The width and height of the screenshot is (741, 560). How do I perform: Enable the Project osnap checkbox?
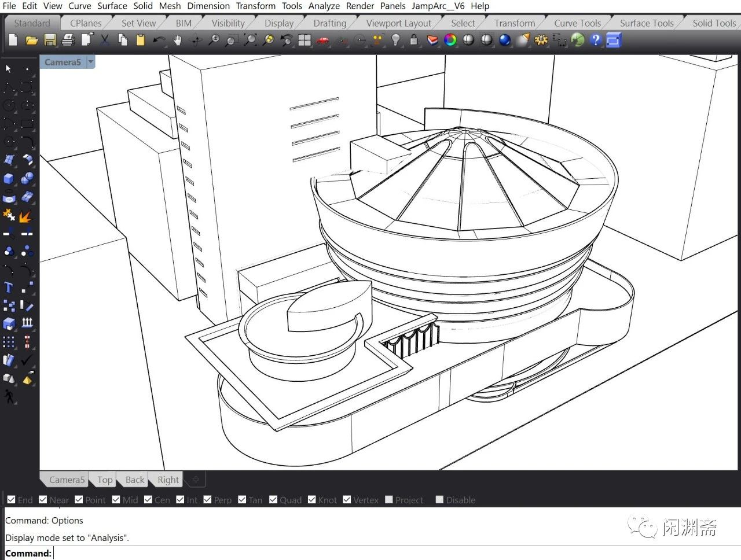[389, 500]
